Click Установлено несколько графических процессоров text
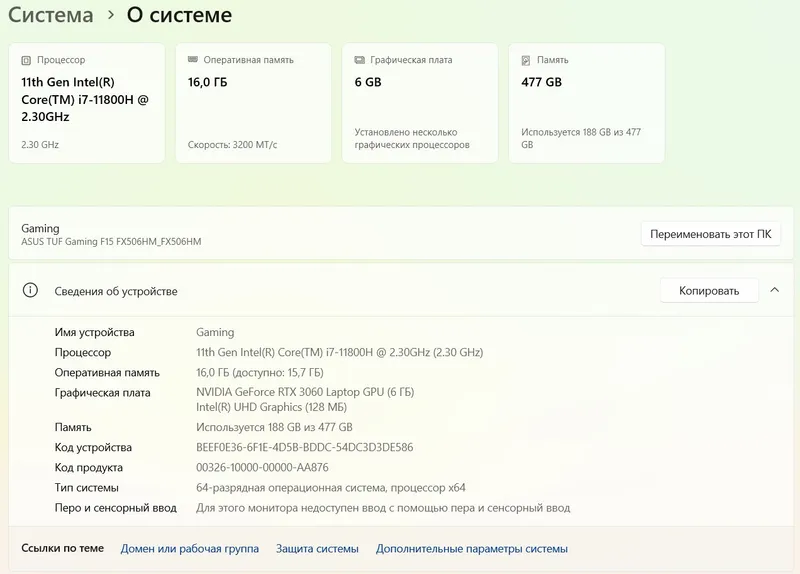Image resolution: width=800 pixels, height=574 pixels. 412,138
